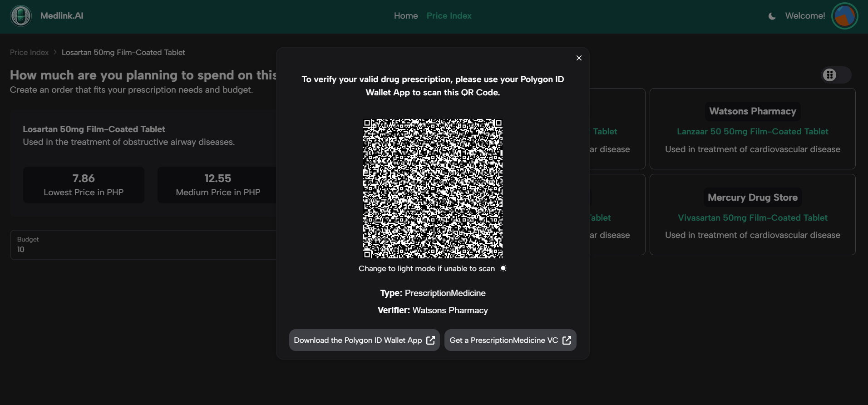Open the Price Index nav item
Image resolution: width=868 pixels, height=405 pixels.
(x=449, y=16)
